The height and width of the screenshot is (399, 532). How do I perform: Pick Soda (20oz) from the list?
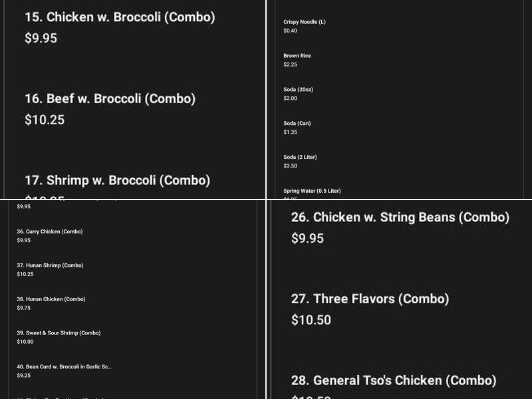[x=298, y=90]
